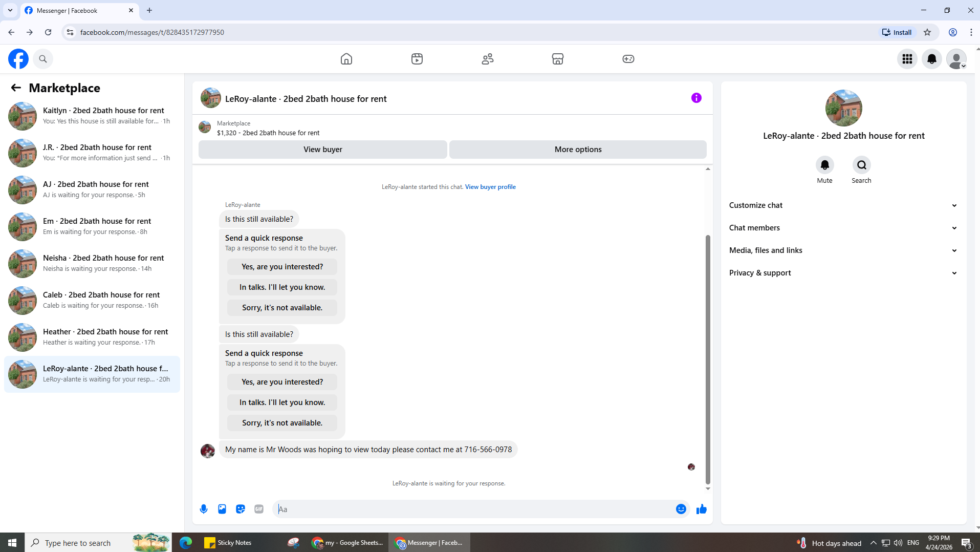Open the Gaming controller icon
Screen dimensions: 980x552
[628, 59]
